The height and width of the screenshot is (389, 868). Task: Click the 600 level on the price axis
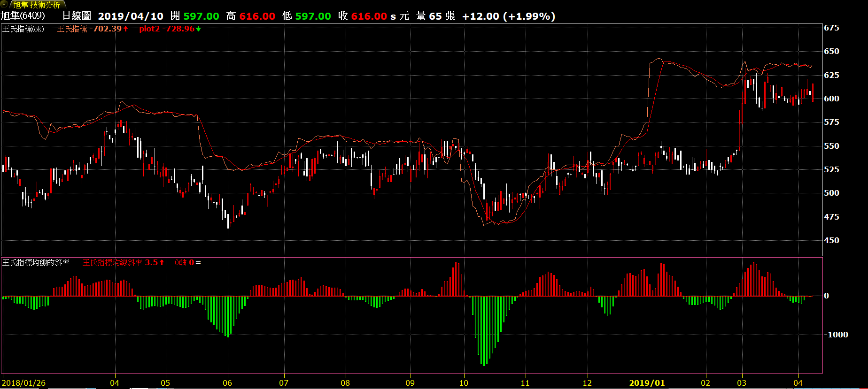tap(831, 99)
